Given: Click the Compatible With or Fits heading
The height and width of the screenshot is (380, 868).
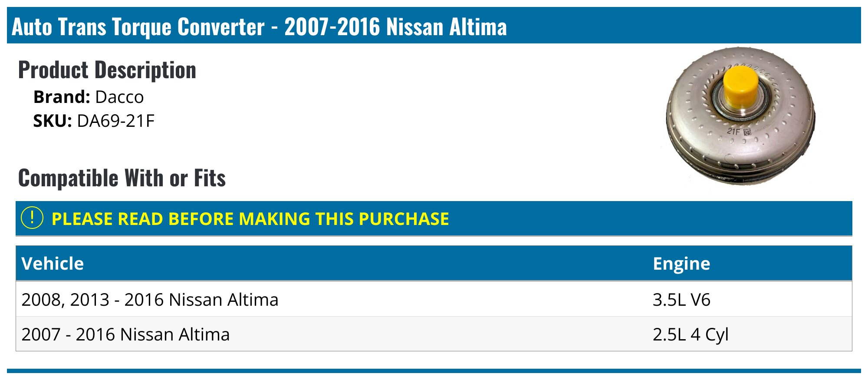Looking at the screenshot, I should (122, 178).
